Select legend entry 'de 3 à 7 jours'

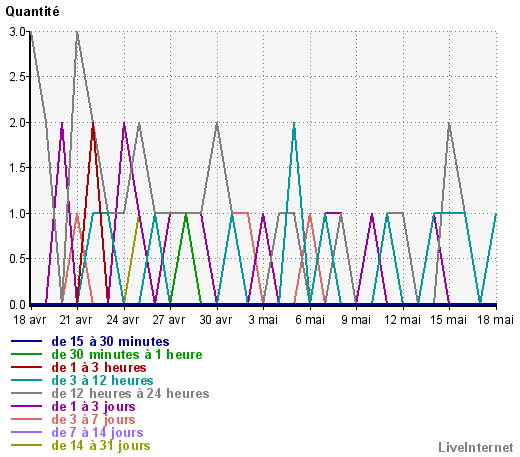click(x=93, y=420)
